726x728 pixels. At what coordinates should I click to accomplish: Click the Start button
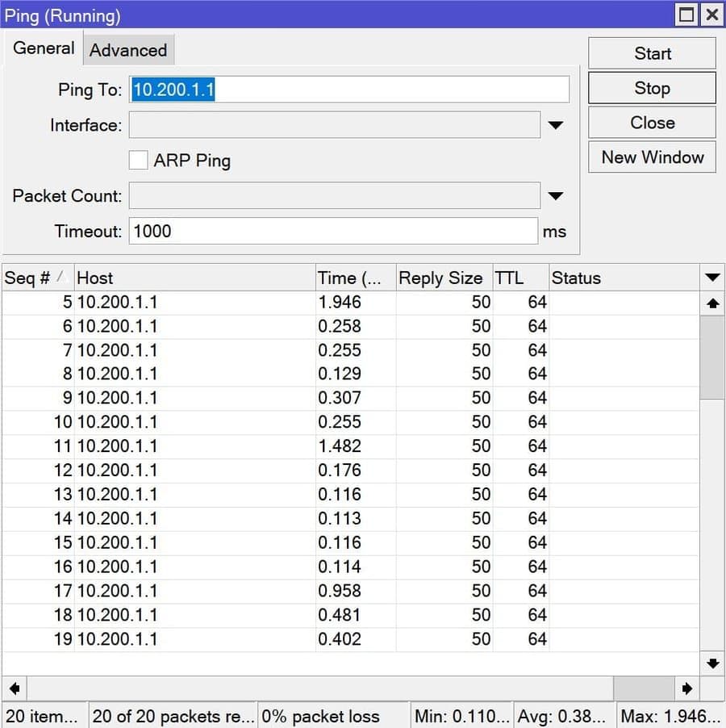[652, 53]
